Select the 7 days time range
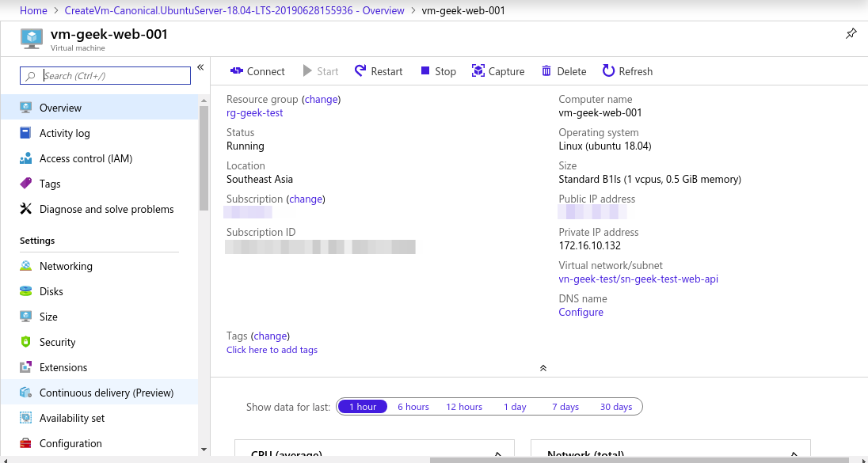 click(565, 407)
